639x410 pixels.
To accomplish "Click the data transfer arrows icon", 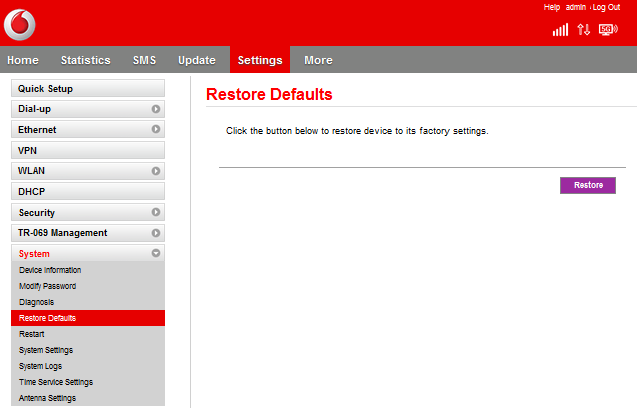I will 584,30.
